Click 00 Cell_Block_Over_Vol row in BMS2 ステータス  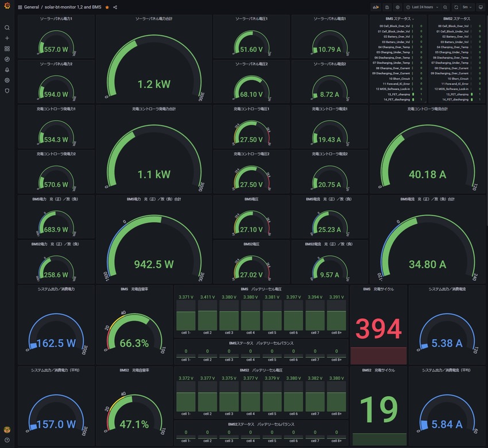(456, 26)
